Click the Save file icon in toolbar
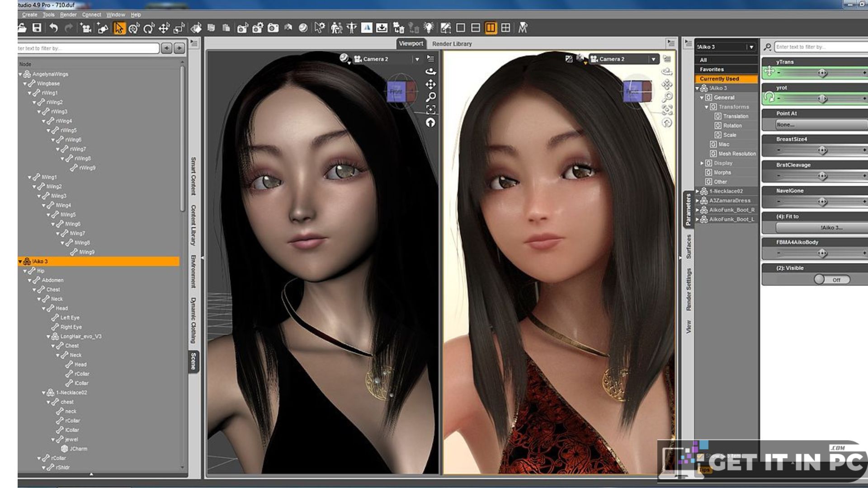This screenshot has width=868, height=488. click(37, 28)
